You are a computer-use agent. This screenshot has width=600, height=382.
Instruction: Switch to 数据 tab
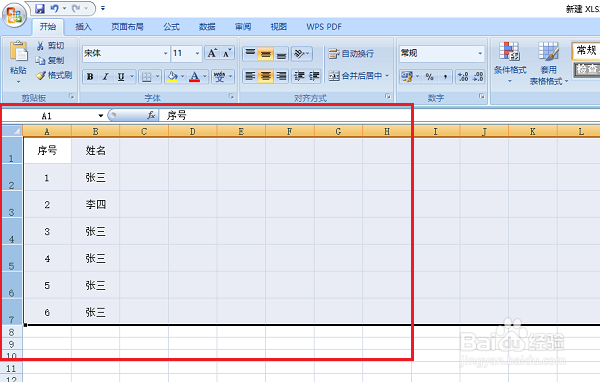pos(207,27)
